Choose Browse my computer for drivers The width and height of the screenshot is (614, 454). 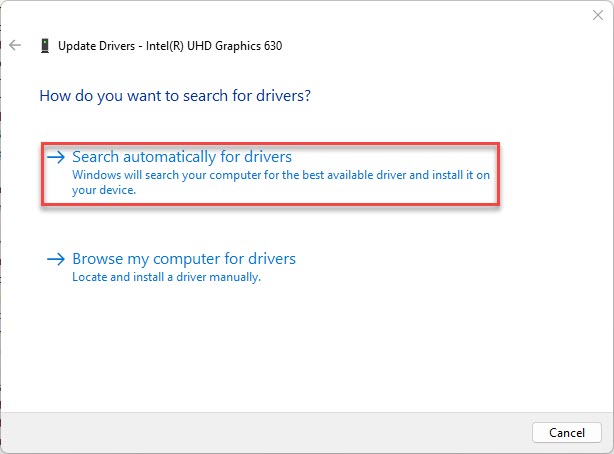(184, 259)
